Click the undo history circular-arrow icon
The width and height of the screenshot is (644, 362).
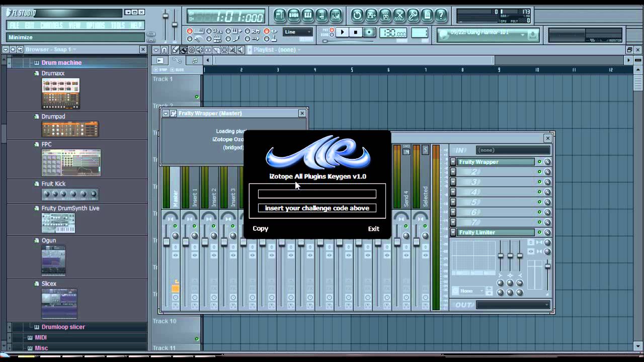357,15
